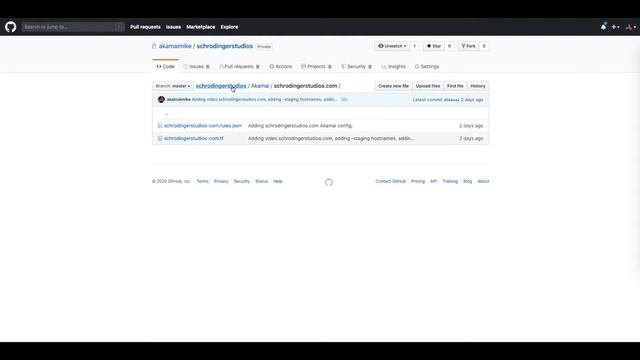Open Terms footer link
This screenshot has width=640, height=360.
tap(202, 181)
